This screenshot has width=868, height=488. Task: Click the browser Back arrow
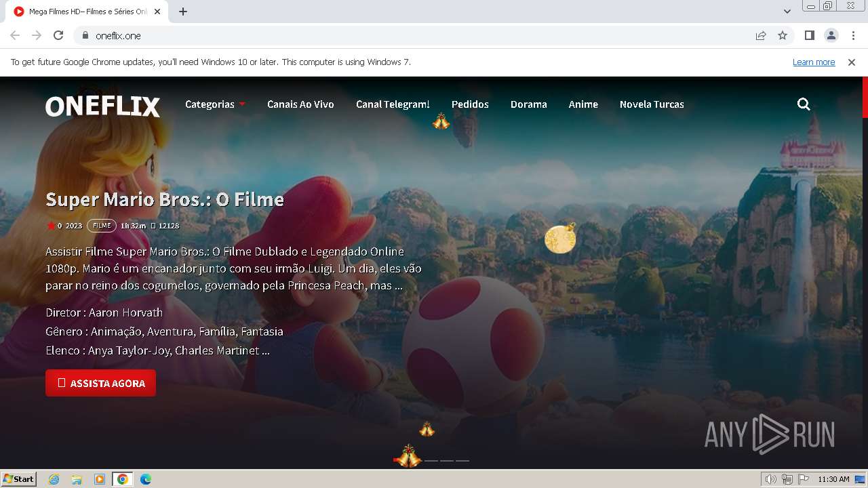(15, 35)
